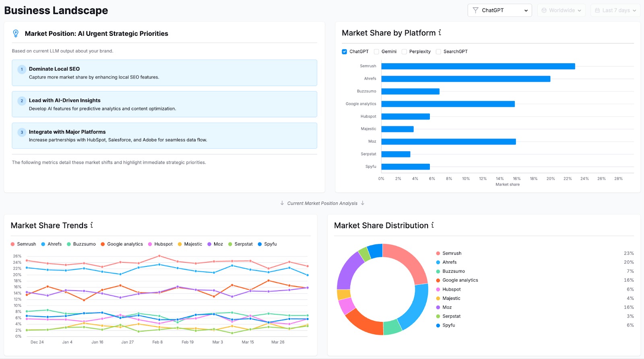
Task: Click the Serpstat bar in platform chart
Action: (x=396, y=154)
